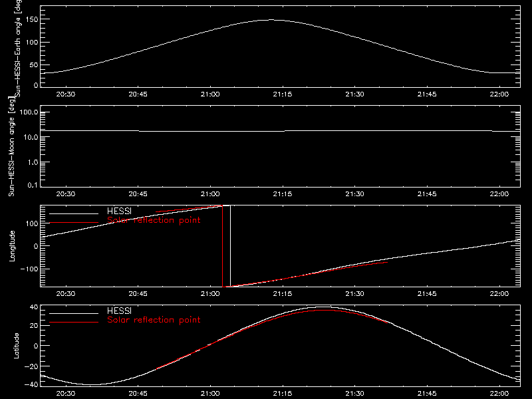
Task: Click 21:45 time label under Longitude plot
Action: click(427, 294)
